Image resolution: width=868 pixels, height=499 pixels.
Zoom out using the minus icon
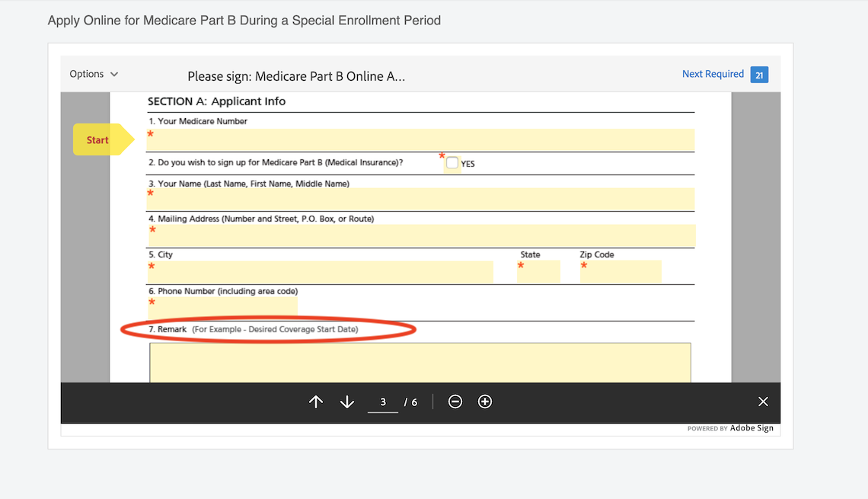pos(455,401)
